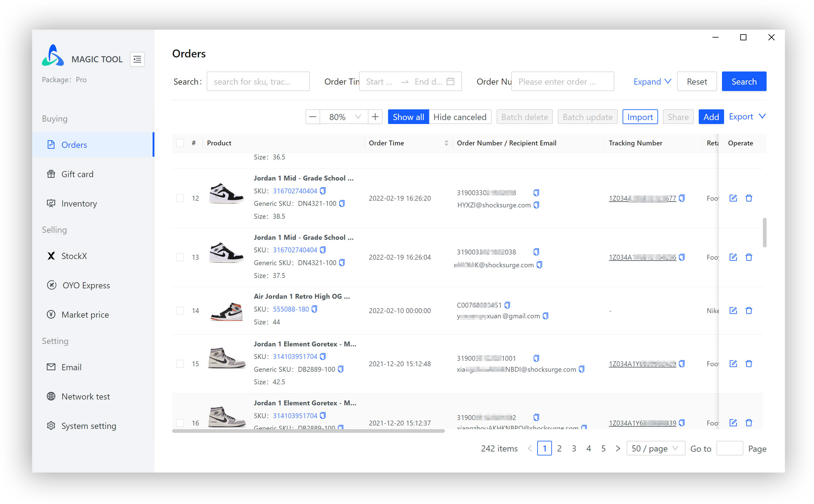This screenshot has width=814, height=504.
Task: Copy SKU 555088-180 with copy icon
Action: coord(314,309)
